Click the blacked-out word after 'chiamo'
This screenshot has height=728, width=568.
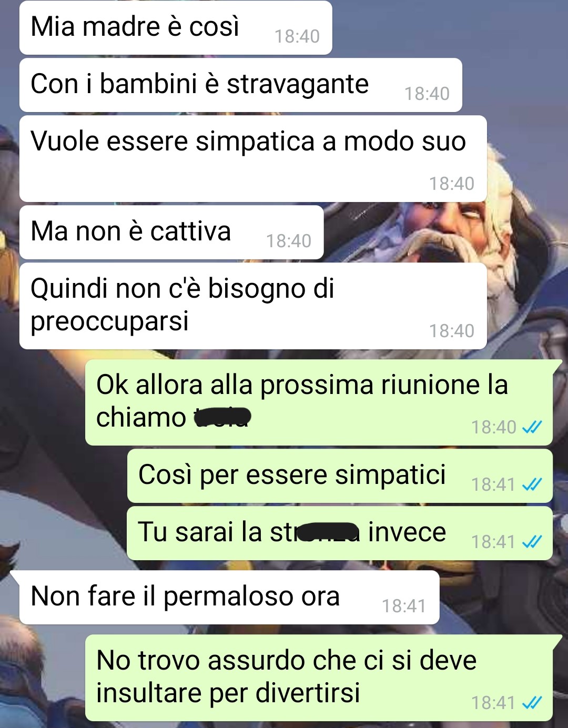(222, 417)
